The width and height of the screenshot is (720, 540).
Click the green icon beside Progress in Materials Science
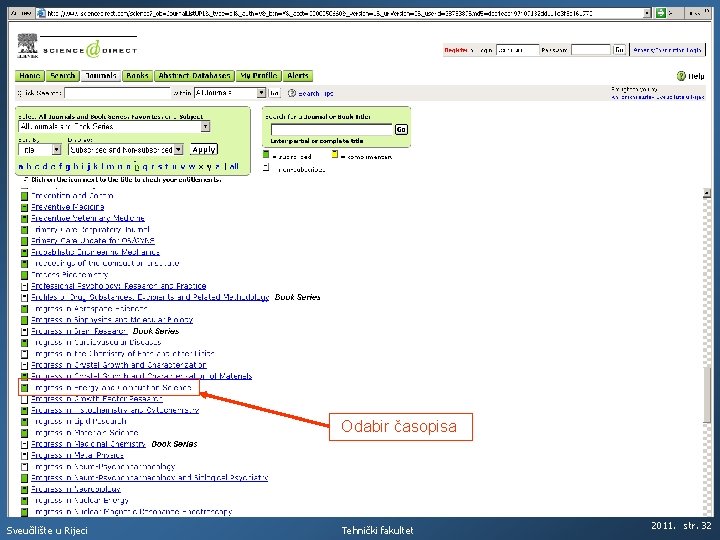(x=24, y=433)
